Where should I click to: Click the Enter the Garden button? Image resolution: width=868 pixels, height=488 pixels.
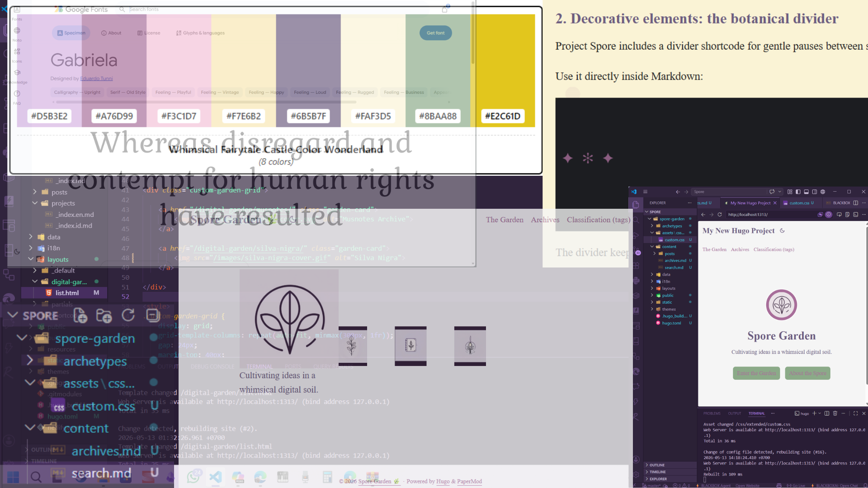click(756, 373)
